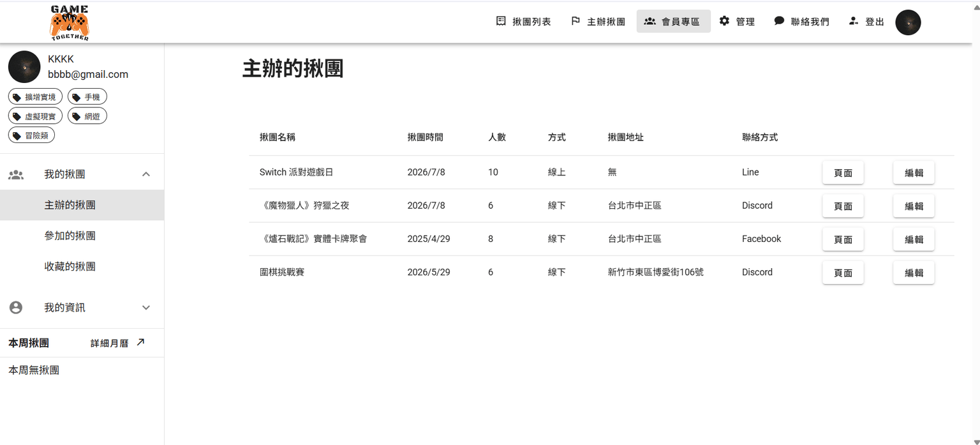Click the arrow icon next to 詳細月曆

141,342
